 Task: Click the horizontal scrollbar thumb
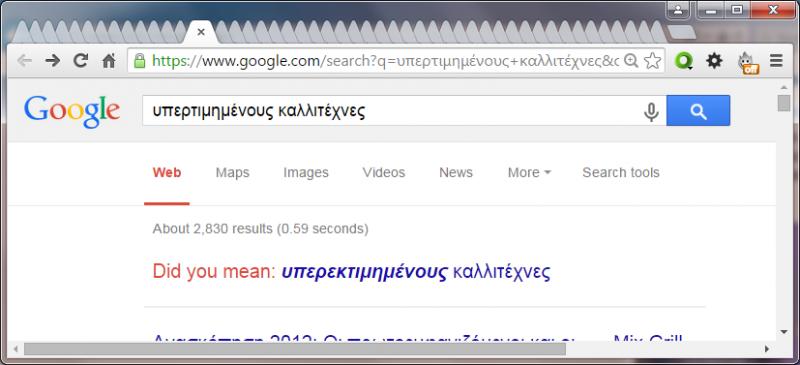click(x=295, y=349)
